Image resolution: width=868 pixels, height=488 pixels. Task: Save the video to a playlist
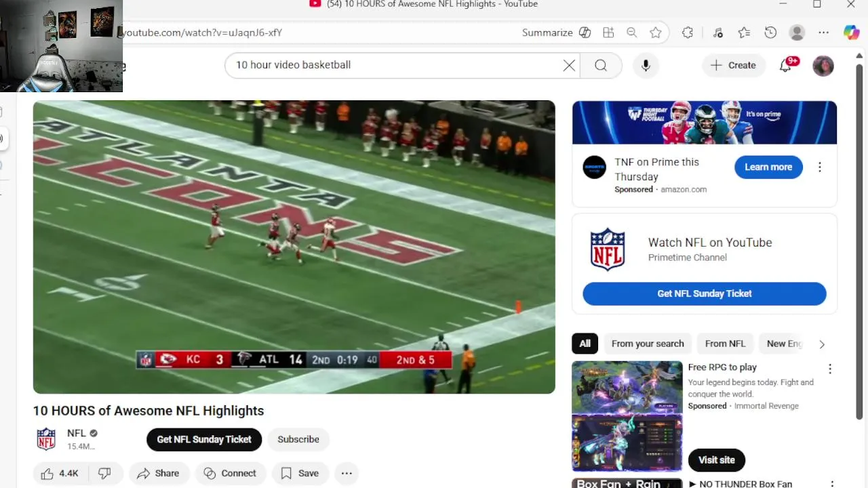300,473
